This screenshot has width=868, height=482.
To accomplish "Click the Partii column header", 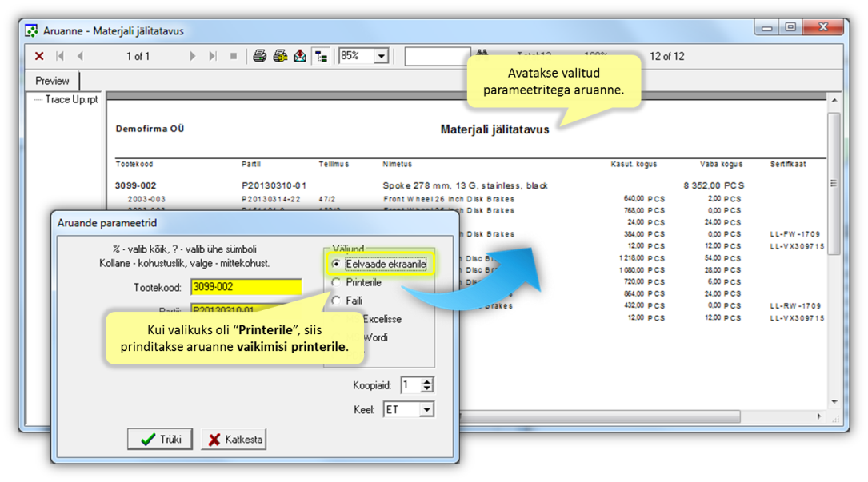I will (250, 164).
